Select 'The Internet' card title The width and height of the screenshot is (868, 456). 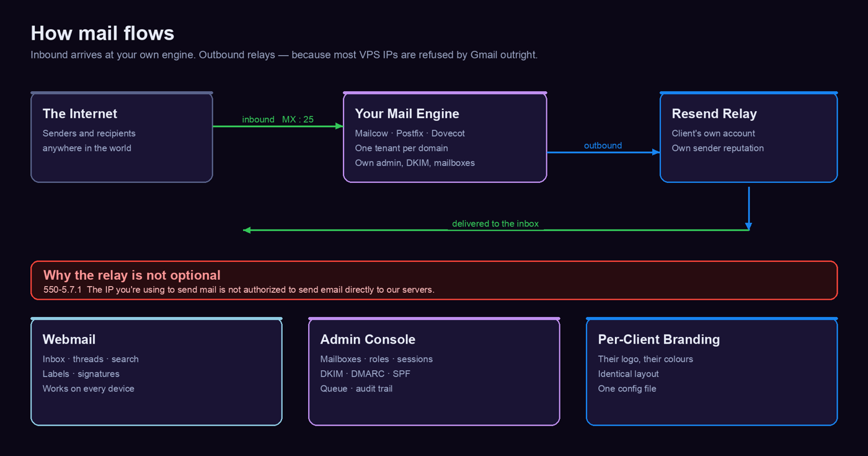pyautogui.click(x=80, y=114)
